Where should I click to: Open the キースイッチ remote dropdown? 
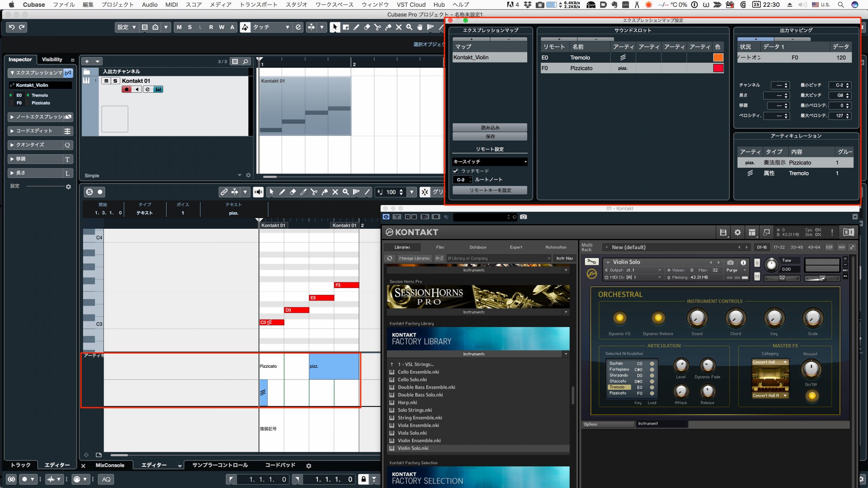click(490, 162)
